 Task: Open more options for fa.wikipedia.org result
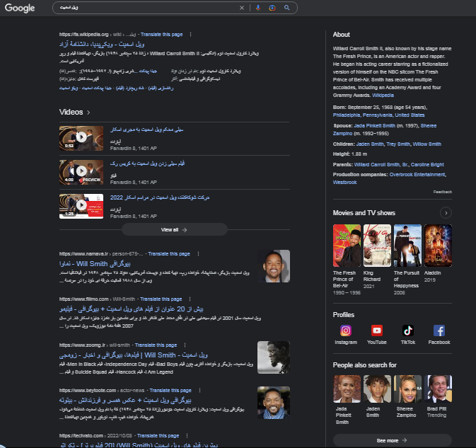[191, 34]
